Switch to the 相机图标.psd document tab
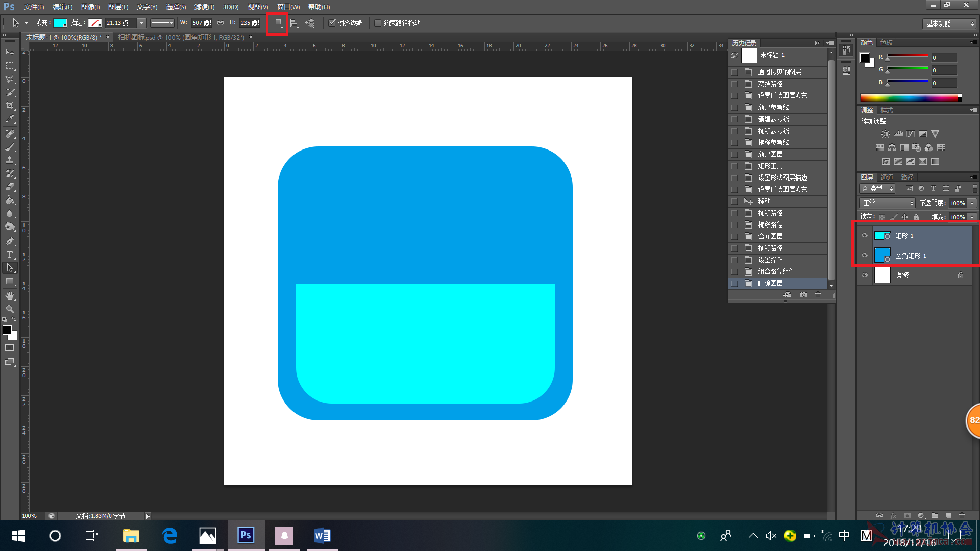980x551 pixels. (x=181, y=37)
